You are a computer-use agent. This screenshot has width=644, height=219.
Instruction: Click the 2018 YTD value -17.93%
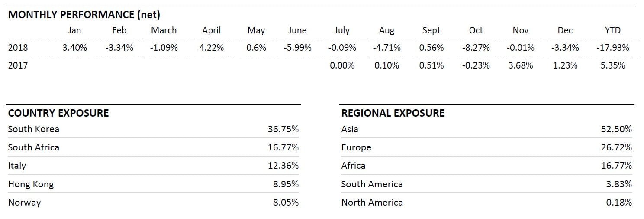(612, 48)
